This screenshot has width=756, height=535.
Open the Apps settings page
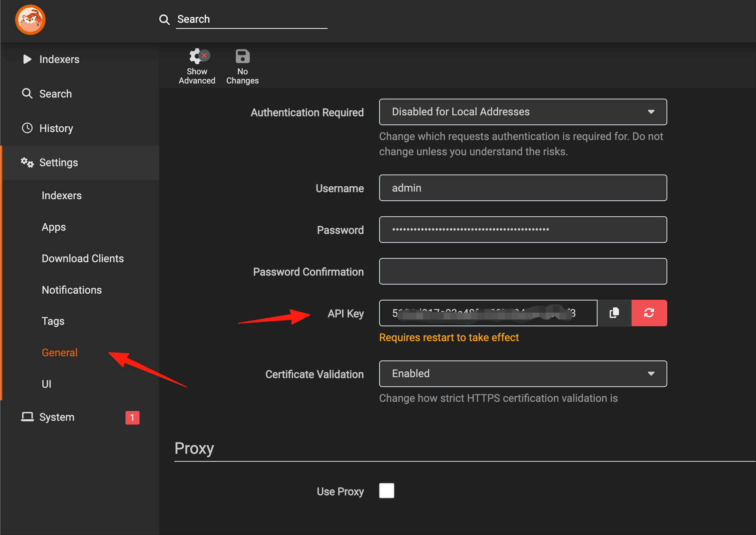click(x=54, y=227)
